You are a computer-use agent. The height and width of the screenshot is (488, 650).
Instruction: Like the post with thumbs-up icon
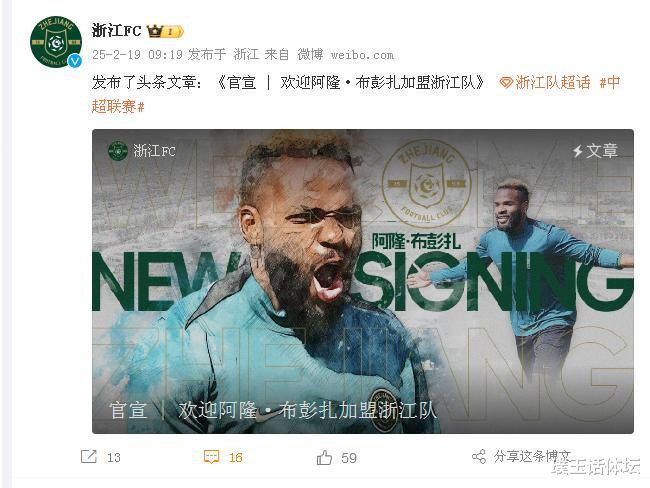point(324,458)
